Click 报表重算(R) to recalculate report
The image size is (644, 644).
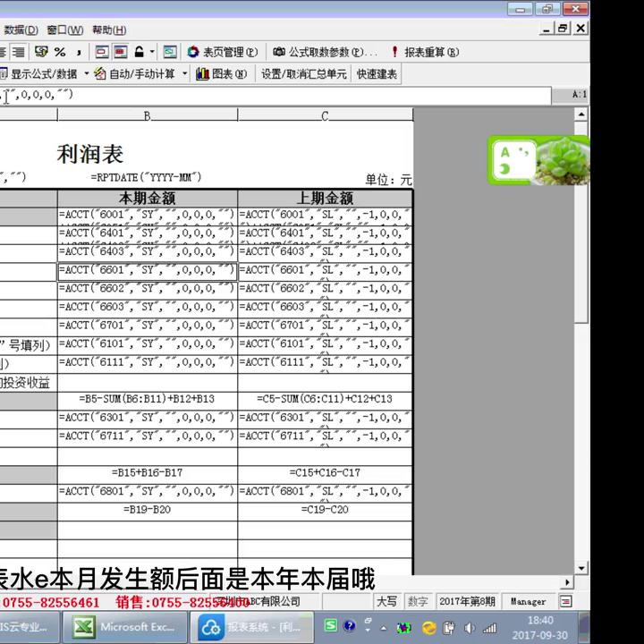[425, 52]
